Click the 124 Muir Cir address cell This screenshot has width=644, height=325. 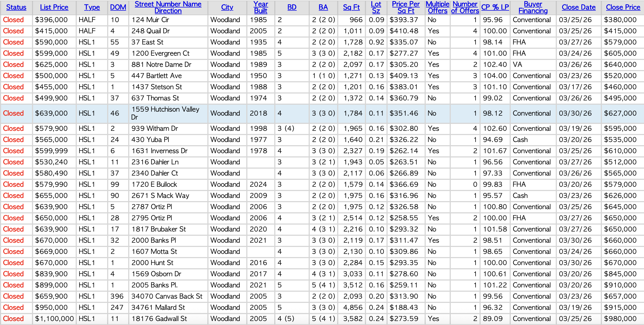coord(150,20)
